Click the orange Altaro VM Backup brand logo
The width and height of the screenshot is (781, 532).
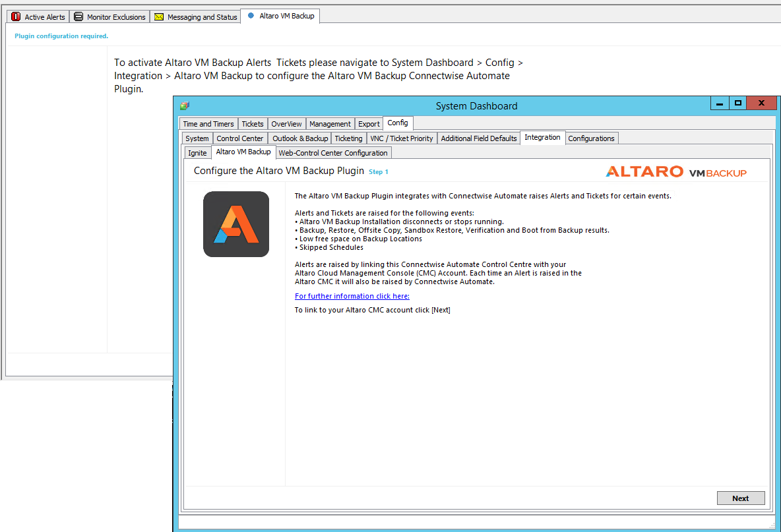click(x=676, y=171)
